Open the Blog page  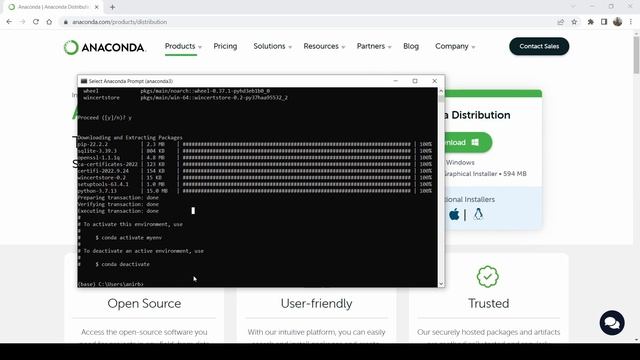(411, 46)
